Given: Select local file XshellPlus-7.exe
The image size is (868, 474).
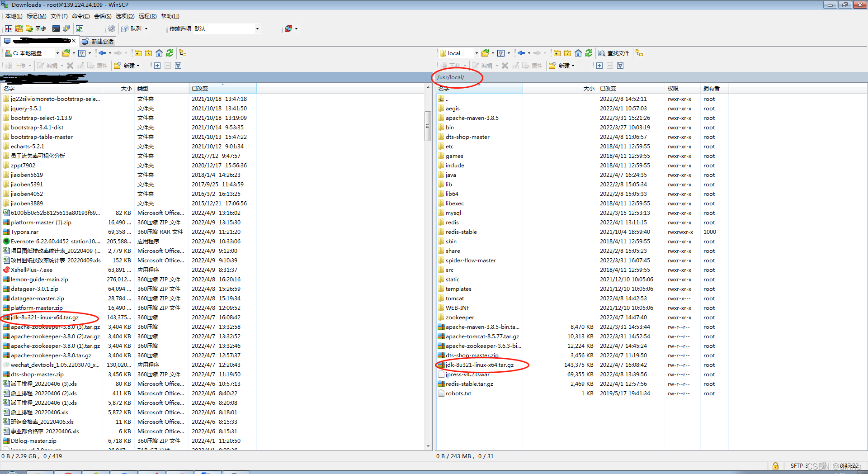Looking at the screenshot, I should 31,270.
